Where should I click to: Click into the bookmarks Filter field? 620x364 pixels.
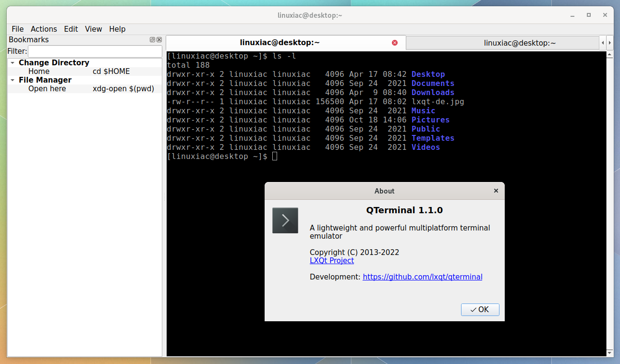click(95, 51)
